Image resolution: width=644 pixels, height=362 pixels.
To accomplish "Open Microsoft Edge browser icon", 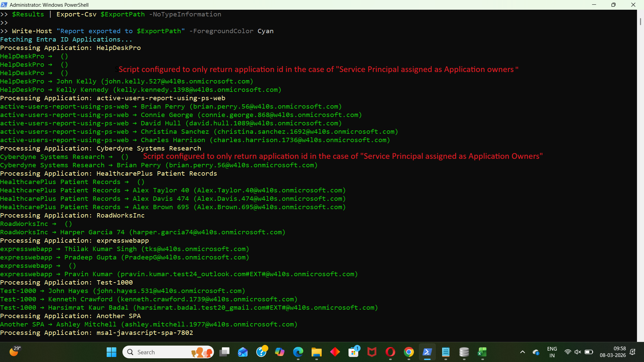I will coord(298,352).
